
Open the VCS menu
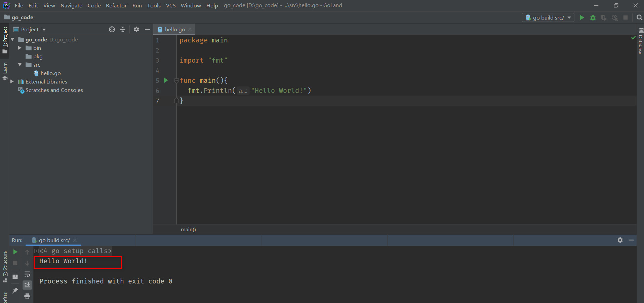(171, 5)
